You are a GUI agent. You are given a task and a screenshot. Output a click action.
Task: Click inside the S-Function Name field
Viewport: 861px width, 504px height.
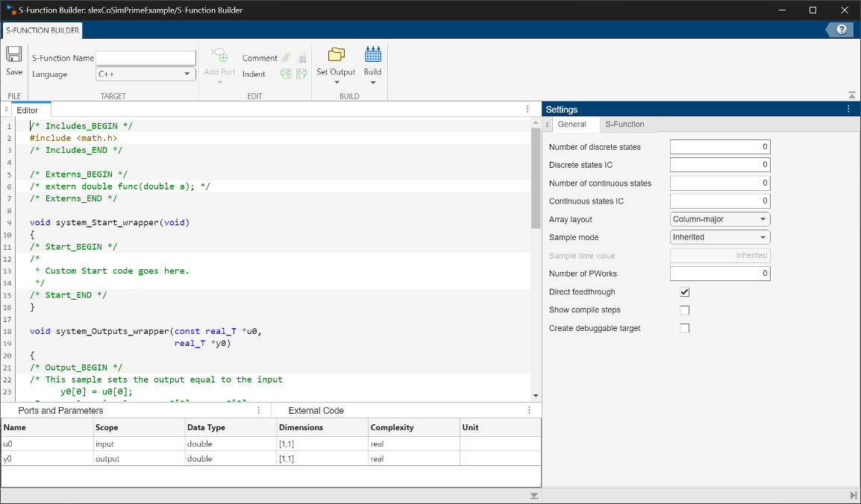click(x=145, y=57)
